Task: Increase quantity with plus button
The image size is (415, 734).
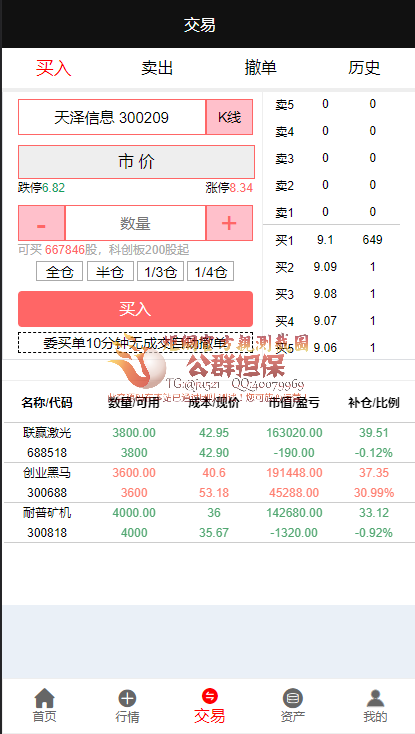Action: coord(229,223)
